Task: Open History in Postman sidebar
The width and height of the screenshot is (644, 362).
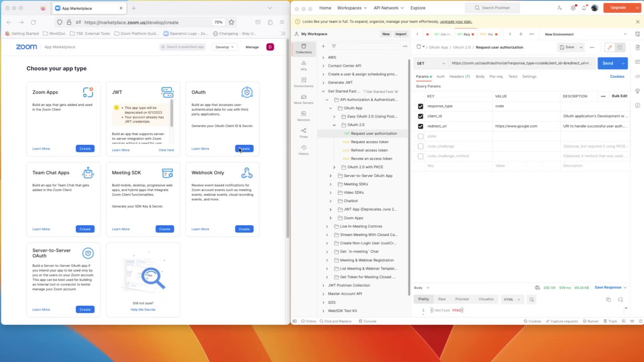Action: (x=303, y=150)
